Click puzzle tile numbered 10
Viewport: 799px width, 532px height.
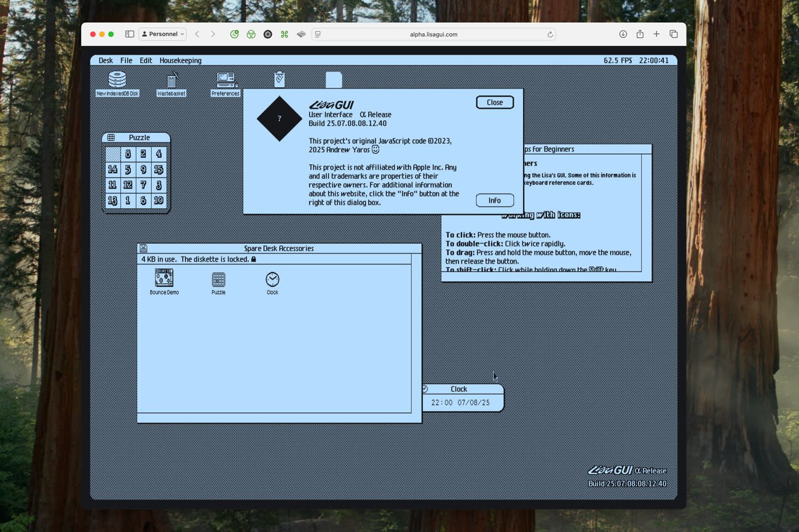pos(159,201)
